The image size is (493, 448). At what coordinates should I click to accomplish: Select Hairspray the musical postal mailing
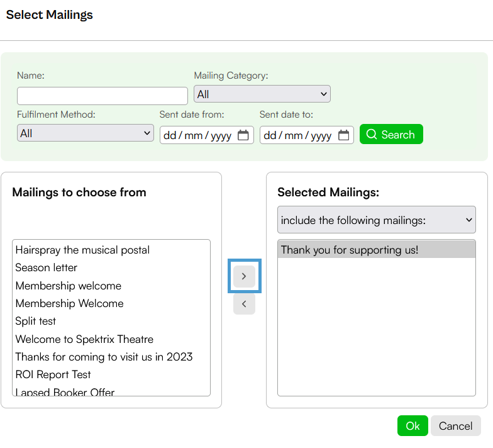pos(111,250)
